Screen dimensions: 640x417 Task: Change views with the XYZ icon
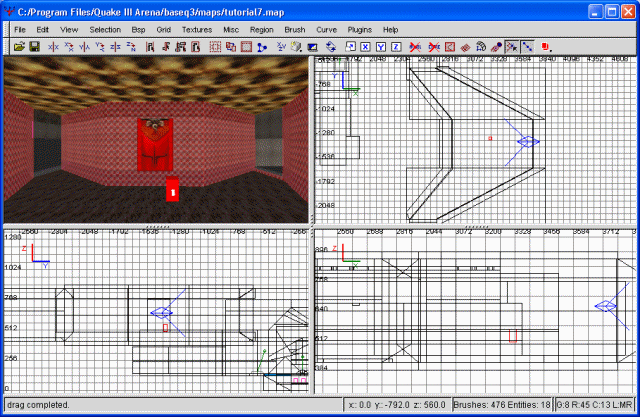click(x=281, y=47)
